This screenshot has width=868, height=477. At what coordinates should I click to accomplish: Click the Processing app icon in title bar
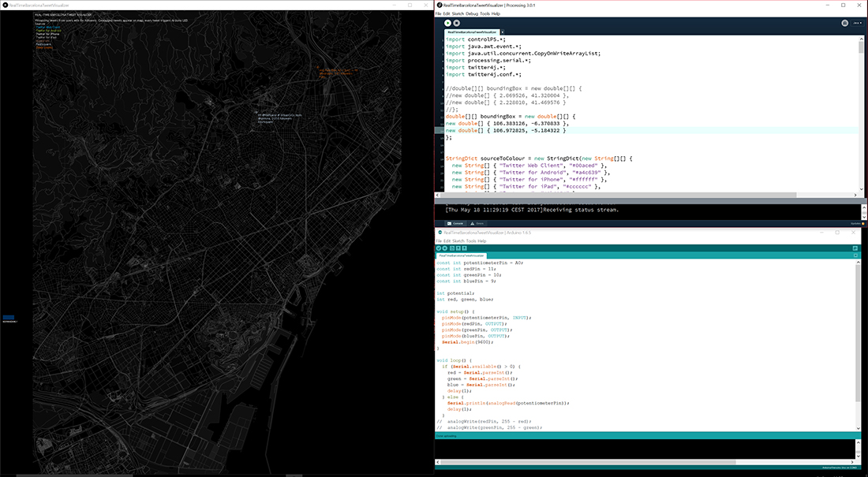[x=440, y=5]
